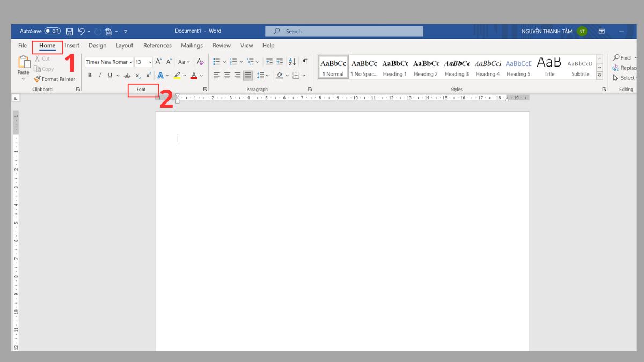Use the Format Painter tool
This screenshot has height=362, width=644.
coord(55,79)
